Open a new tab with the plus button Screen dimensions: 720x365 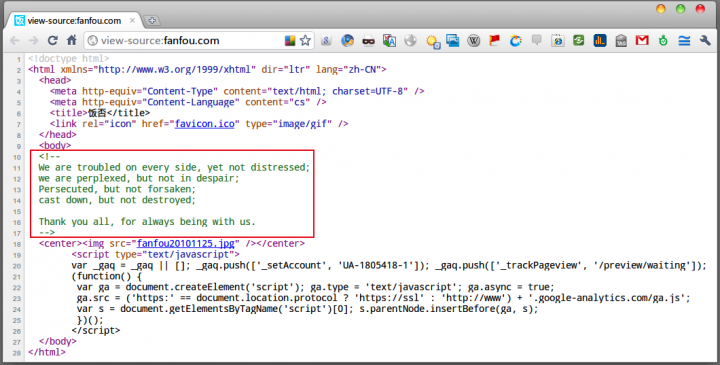(152, 21)
